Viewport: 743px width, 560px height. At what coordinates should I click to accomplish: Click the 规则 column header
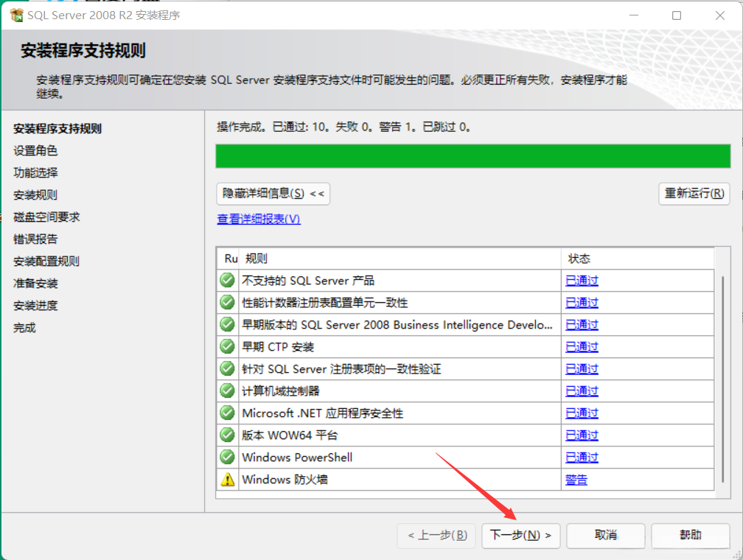point(400,258)
